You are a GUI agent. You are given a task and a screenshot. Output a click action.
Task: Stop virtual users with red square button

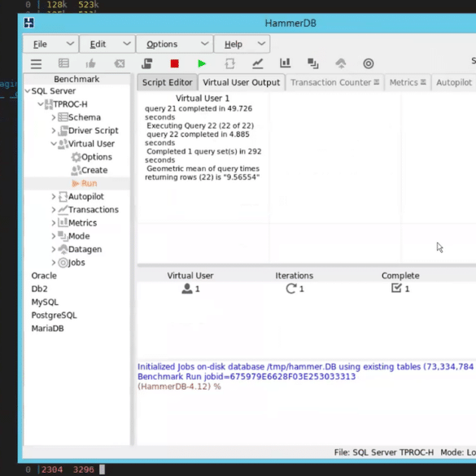[x=175, y=63]
